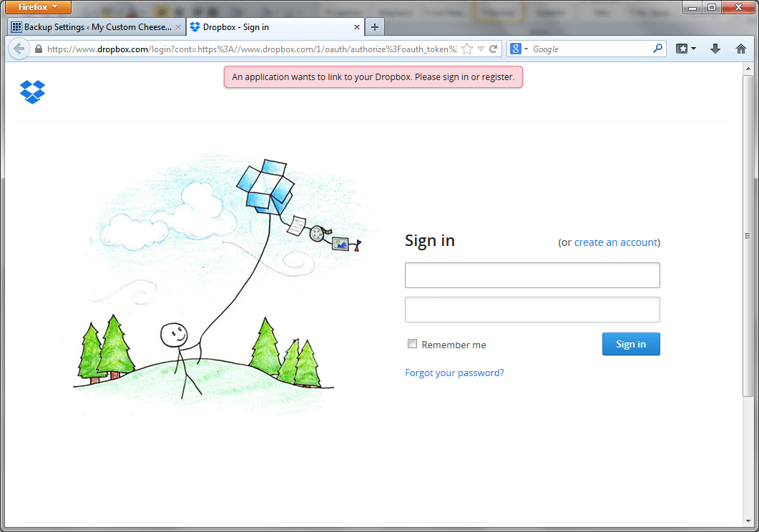Click the padlock site identity icon

pyautogui.click(x=39, y=49)
